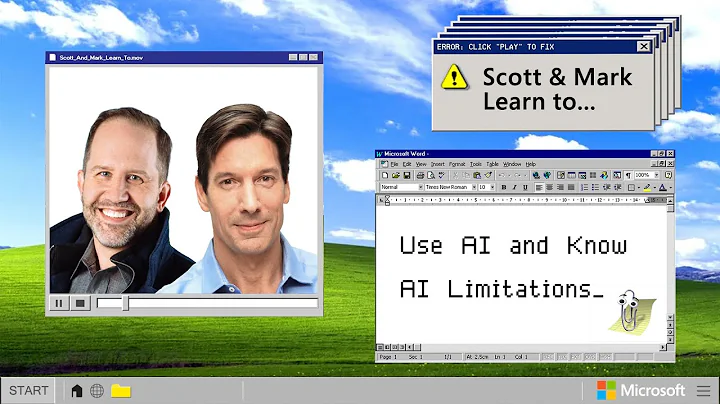Viewport: 720px width, 404px height.
Task: Right-align the paragraph
Action: (560, 187)
